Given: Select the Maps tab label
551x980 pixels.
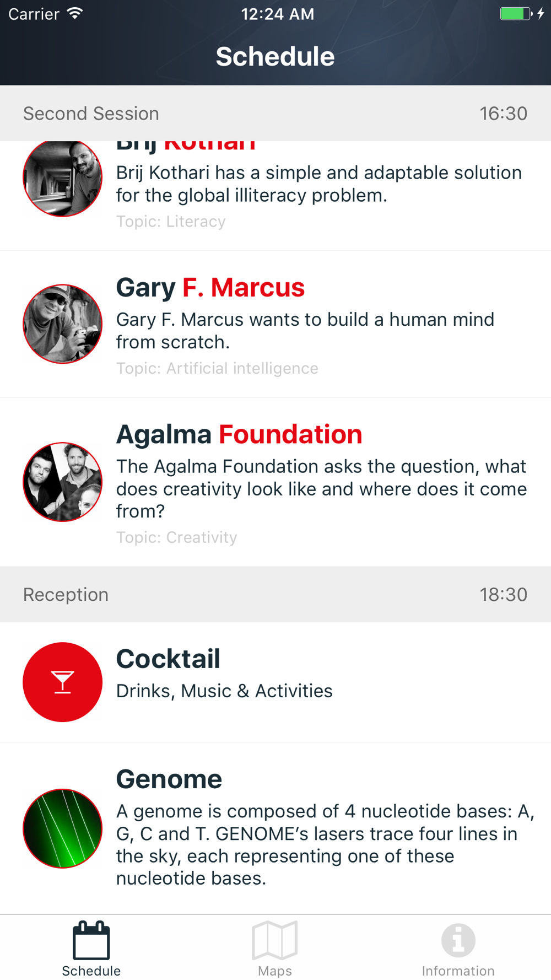Looking at the screenshot, I should click(275, 971).
